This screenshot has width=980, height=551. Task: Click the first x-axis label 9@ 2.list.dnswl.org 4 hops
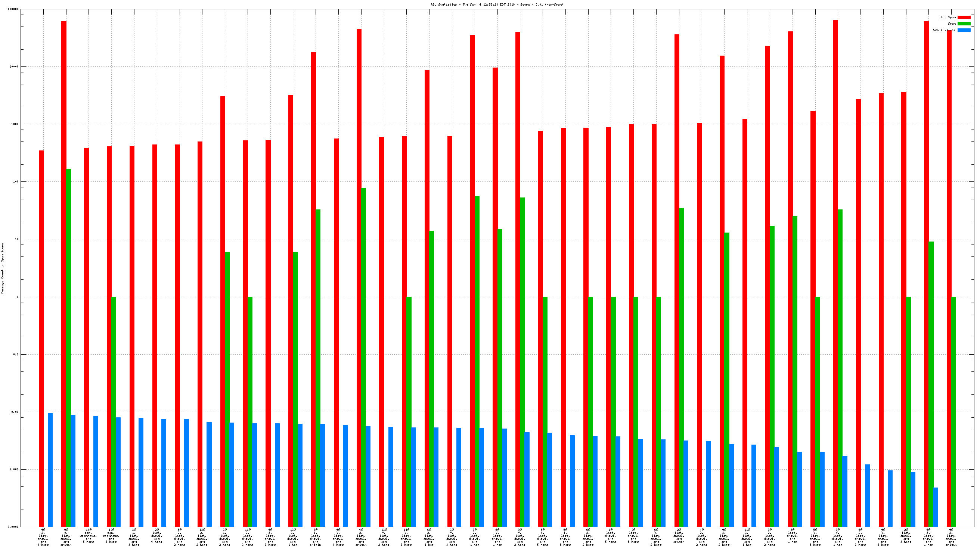tap(43, 537)
